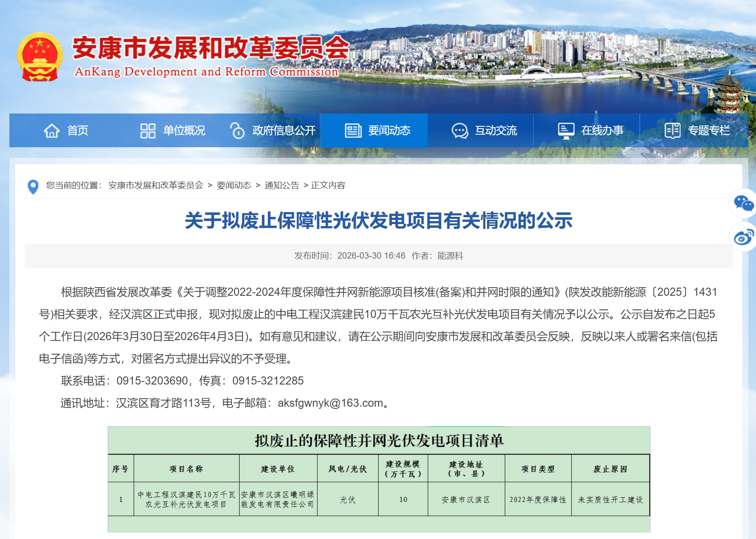
Task: Click the national emblem logo
Action: click(40, 57)
